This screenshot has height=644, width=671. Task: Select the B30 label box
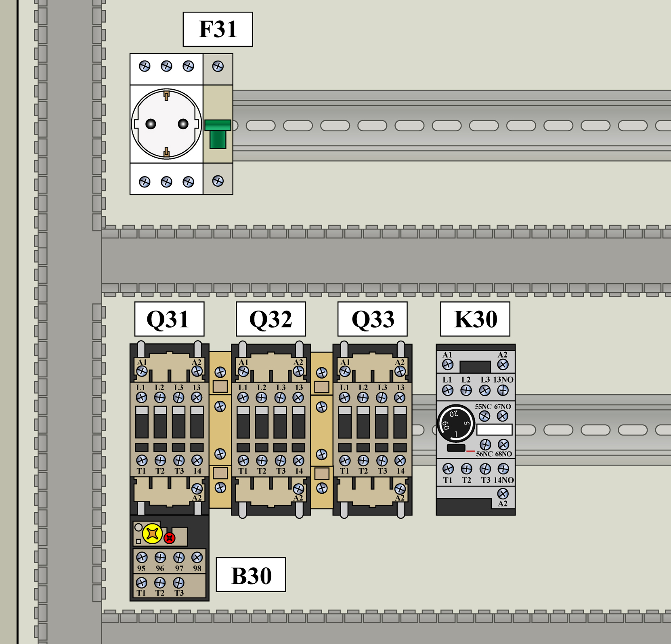click(x=251, y=575)
